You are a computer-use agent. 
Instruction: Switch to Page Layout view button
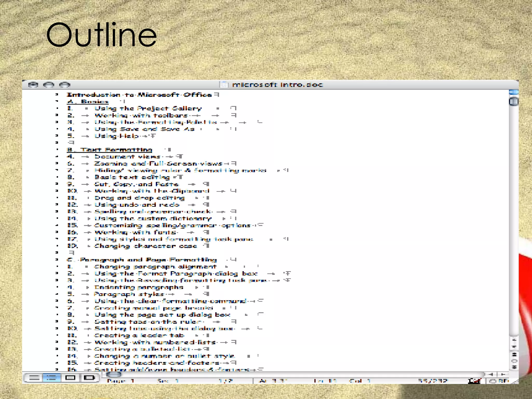point(70,378)
